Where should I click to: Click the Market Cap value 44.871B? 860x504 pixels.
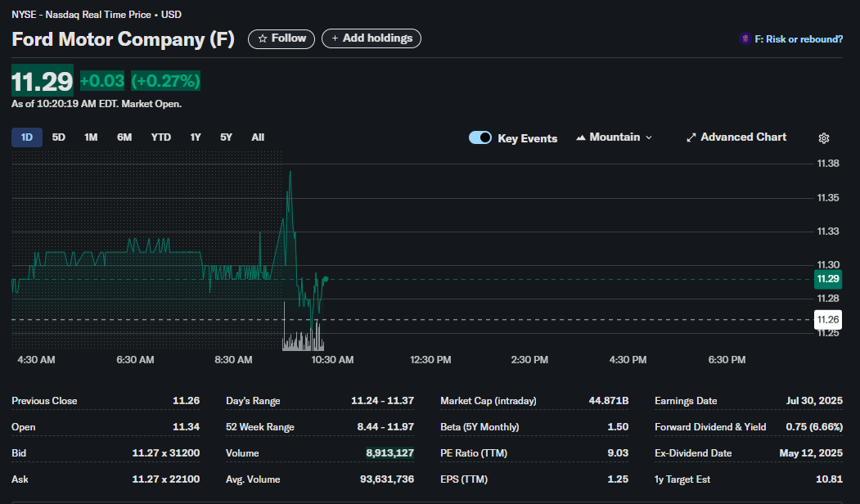609,401
